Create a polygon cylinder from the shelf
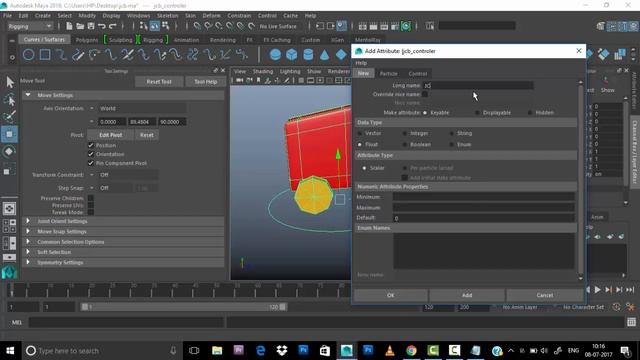This screenshot has height=360, width=640. point(308,54)
